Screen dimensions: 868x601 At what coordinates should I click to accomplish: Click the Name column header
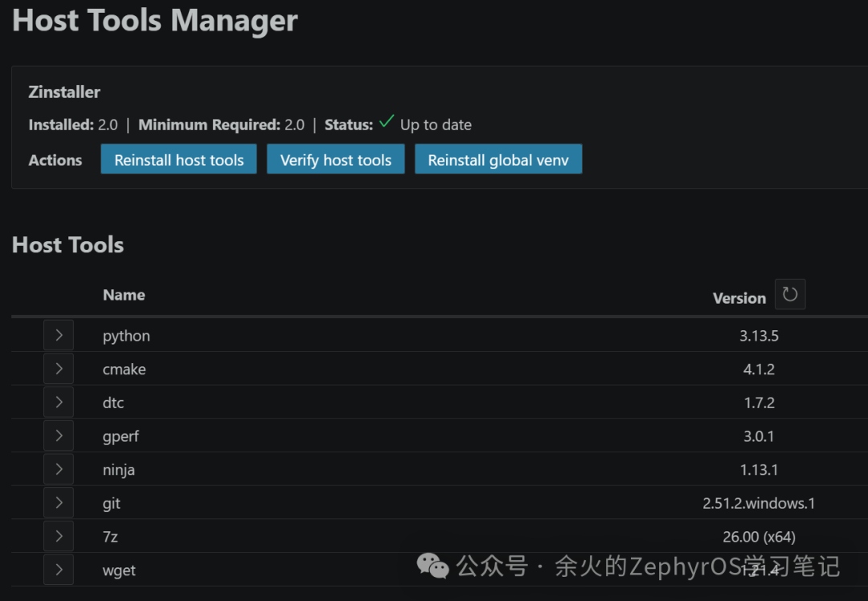click(124, 295)
